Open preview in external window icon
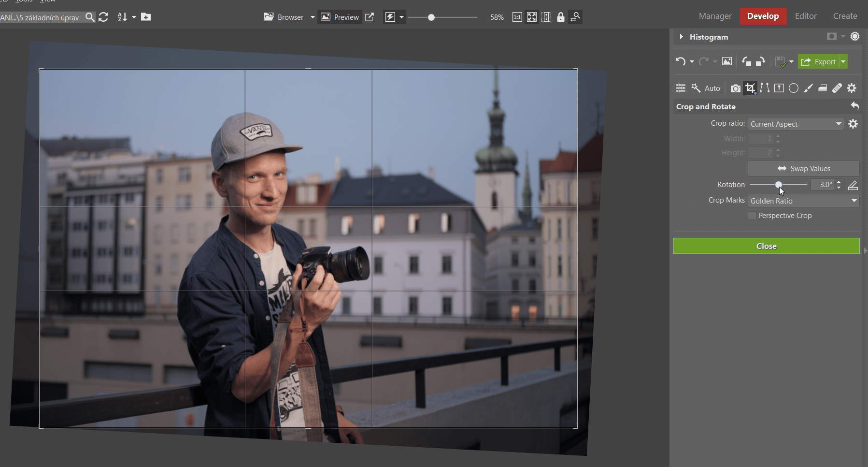Screen dimensions: 868x467 point(370,17)
